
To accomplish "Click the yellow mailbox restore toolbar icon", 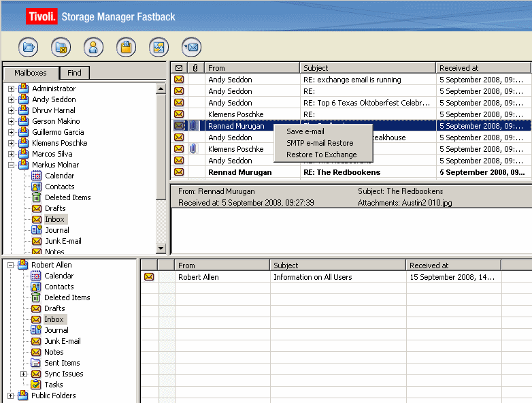I will (127, 47).
